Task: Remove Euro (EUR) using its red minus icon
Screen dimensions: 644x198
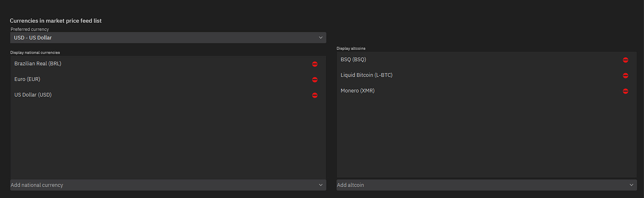Action: 314,80
